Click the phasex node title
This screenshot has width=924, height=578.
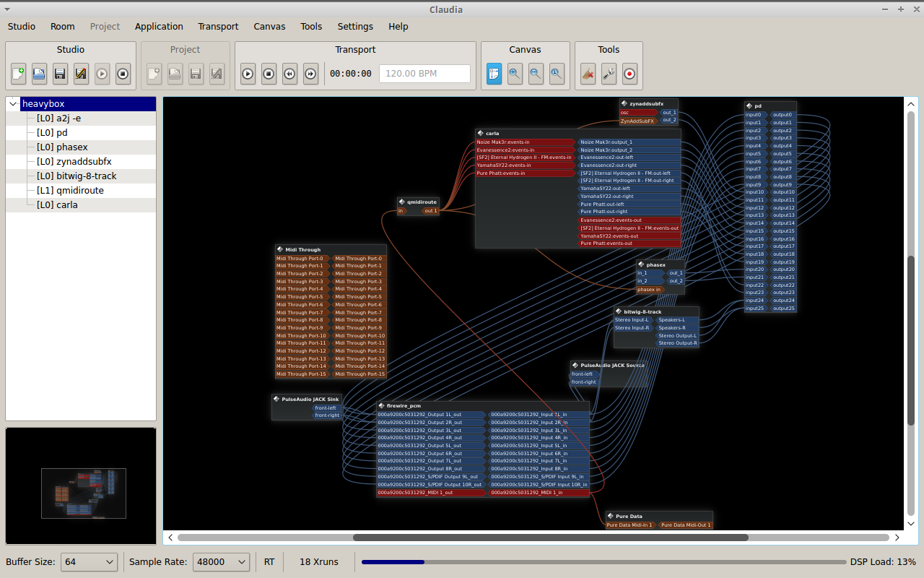656,265
